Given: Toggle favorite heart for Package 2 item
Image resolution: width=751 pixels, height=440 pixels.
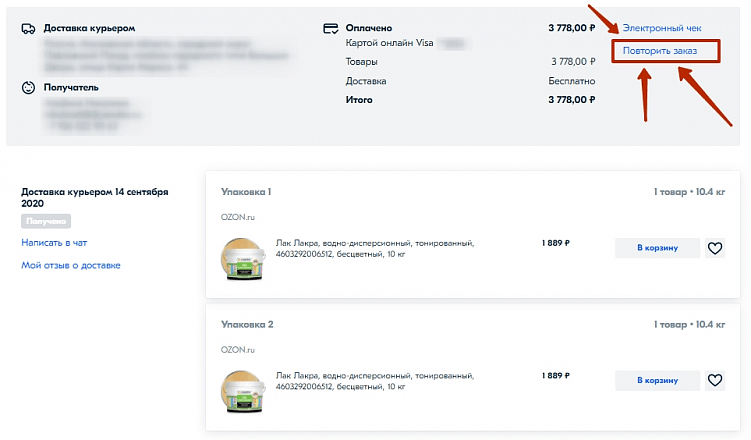Looking at the screenshot, I should (715, 380).
